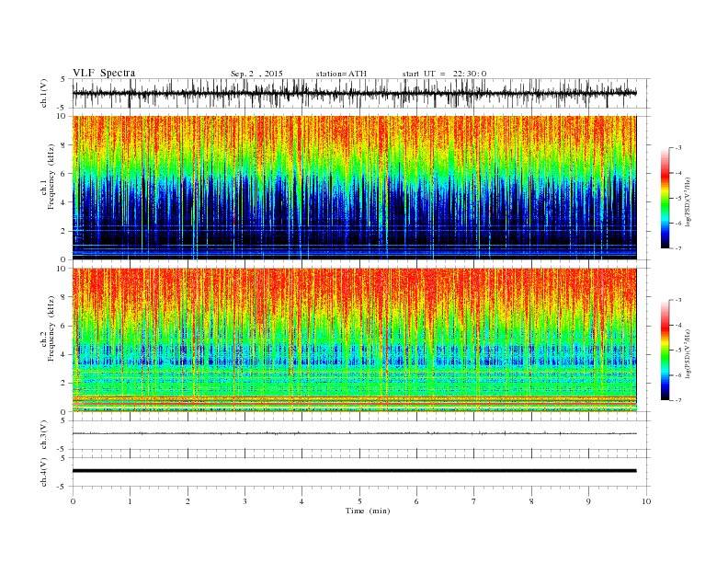Click the ch.1 spectrogram color bar

click(665, 198)
